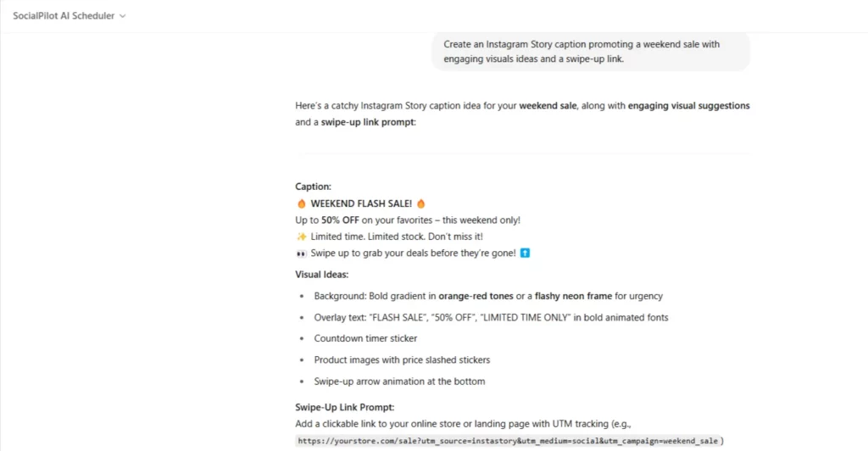Viewport: 868px width, 451px height.
Task: Click the WEEKEND FLASH SALE! caption line
Action: coord(361,203)
